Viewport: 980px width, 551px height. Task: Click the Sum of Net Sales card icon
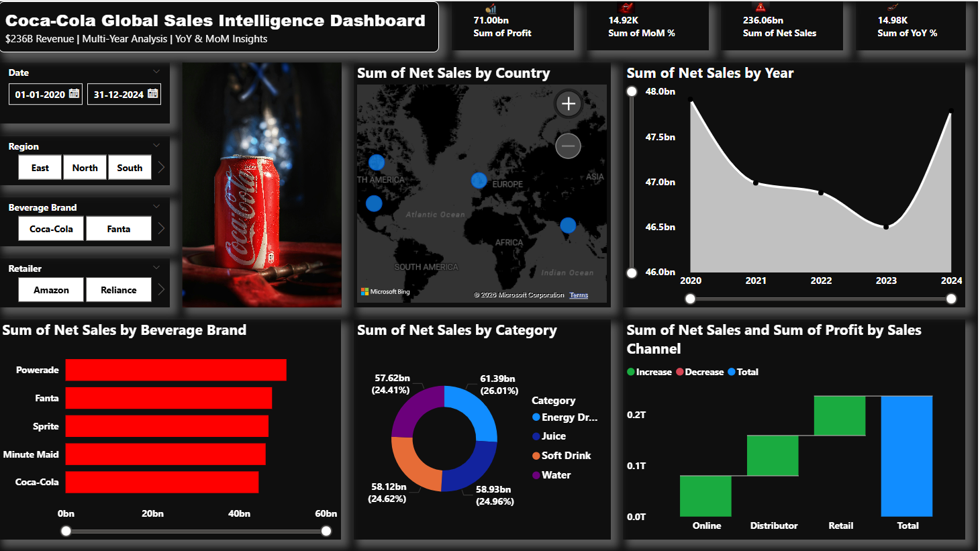coord(761,8)
